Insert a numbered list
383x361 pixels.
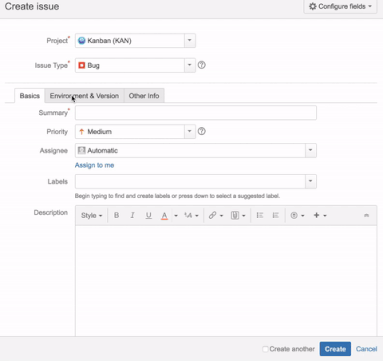point(275,215)
